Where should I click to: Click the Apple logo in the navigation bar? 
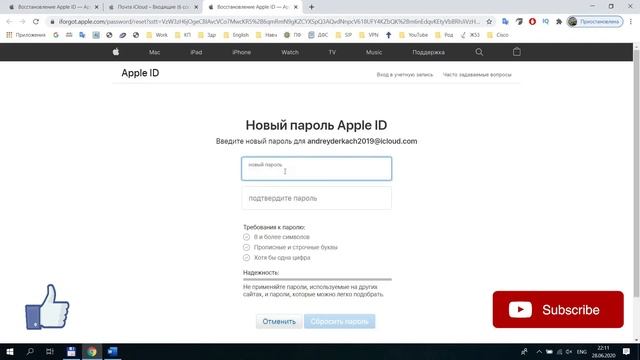(116, 52)
